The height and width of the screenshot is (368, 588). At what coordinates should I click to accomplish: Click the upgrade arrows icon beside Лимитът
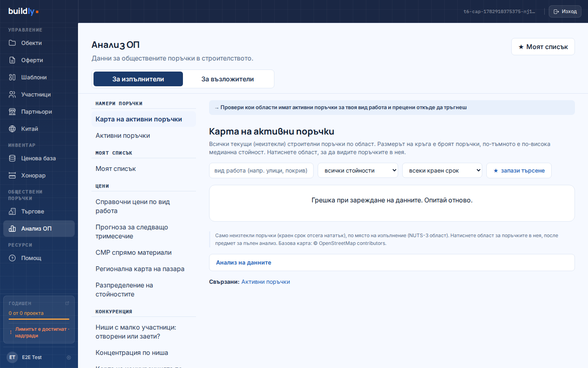click(x=11, y=332)
